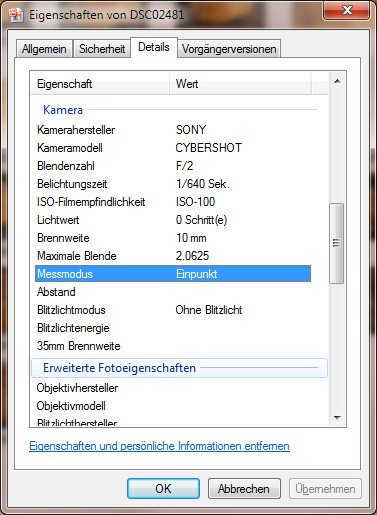The width and height of the screenshot is (377, 515).
Task: Click the empty Abstand value field
Action: (x=243, y=292)
